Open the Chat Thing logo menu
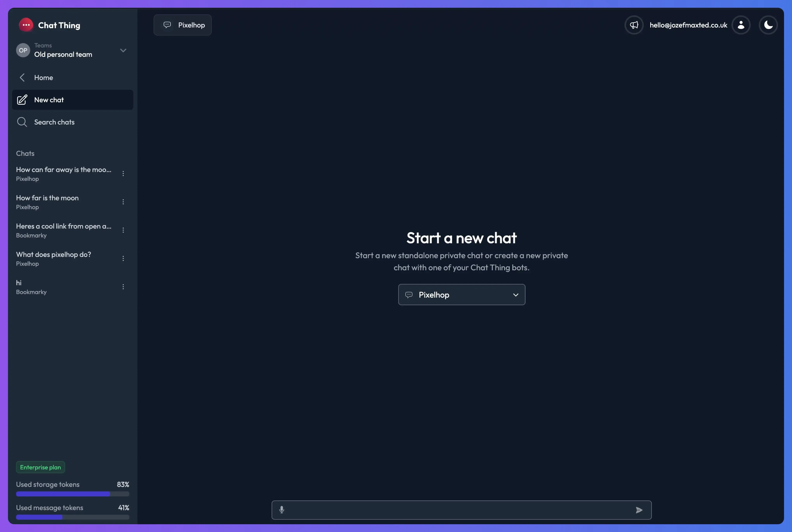This screenshot has height=532, width=792. click(26, 25)
